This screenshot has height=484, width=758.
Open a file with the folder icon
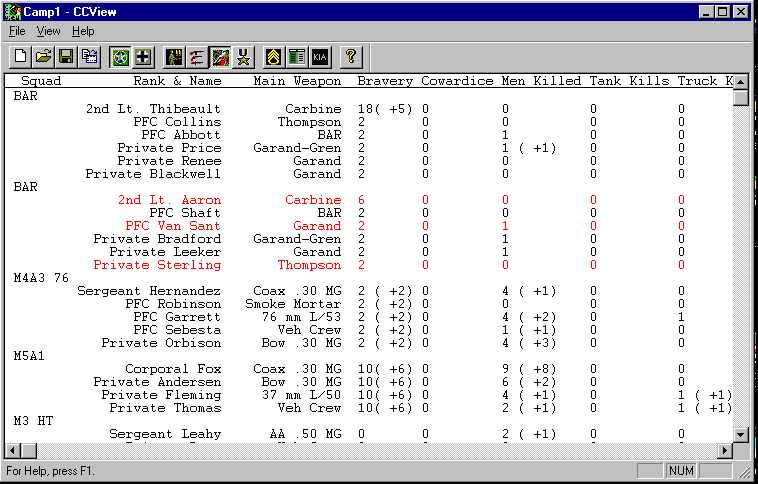click(44, 57)
